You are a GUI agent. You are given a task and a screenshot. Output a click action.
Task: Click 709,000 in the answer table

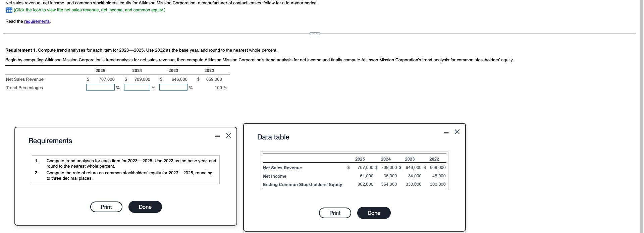[x=142, y=79]
